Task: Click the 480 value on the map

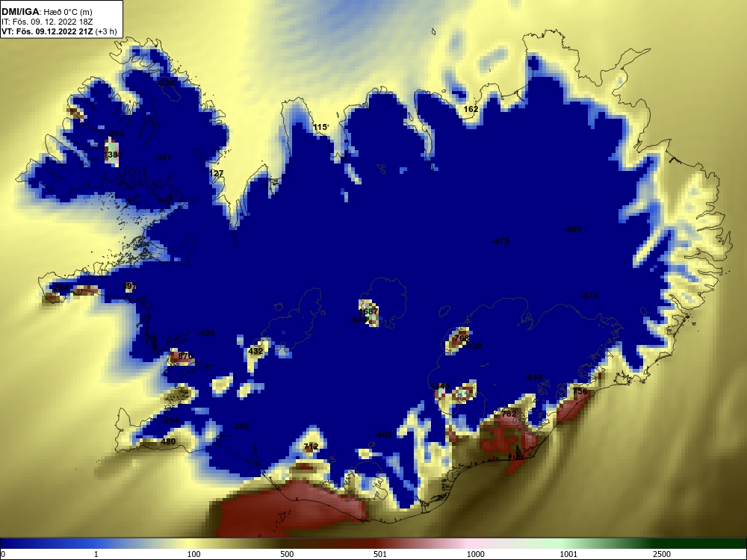Action: point(168,441)
